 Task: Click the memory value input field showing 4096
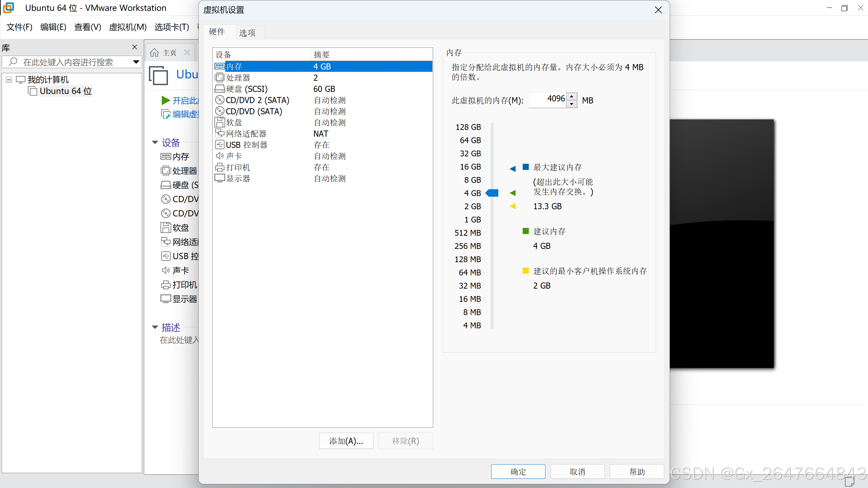tap(547, 100)
